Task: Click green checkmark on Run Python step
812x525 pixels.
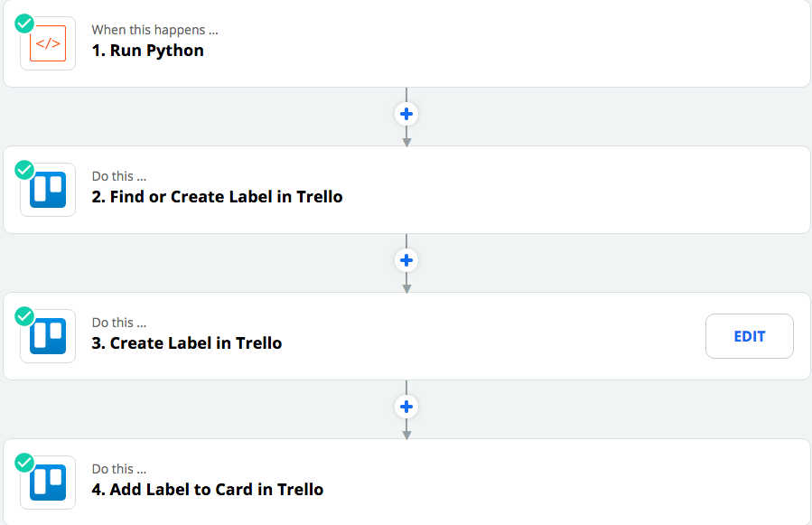Action: [x=24, y=23]
